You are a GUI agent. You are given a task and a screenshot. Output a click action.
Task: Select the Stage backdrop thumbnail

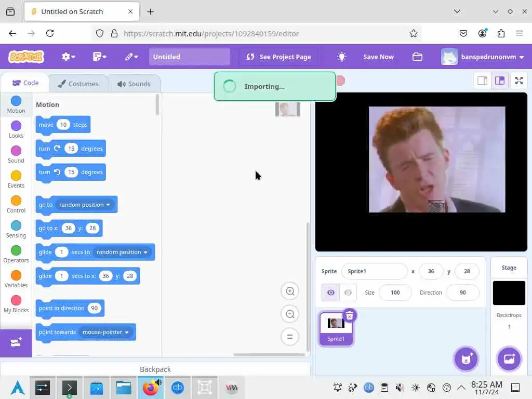[509, 293]
